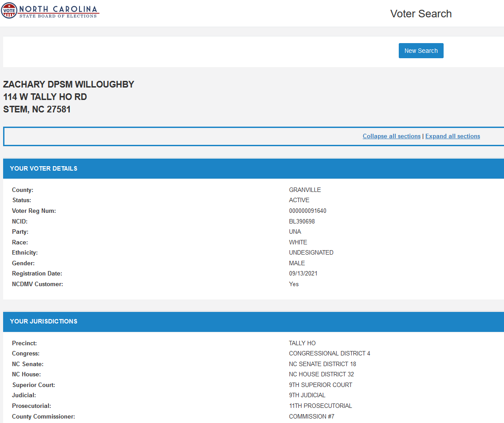504x423 pixels.
Task: Click the Party: label
Action: click(x=20, y=231)
